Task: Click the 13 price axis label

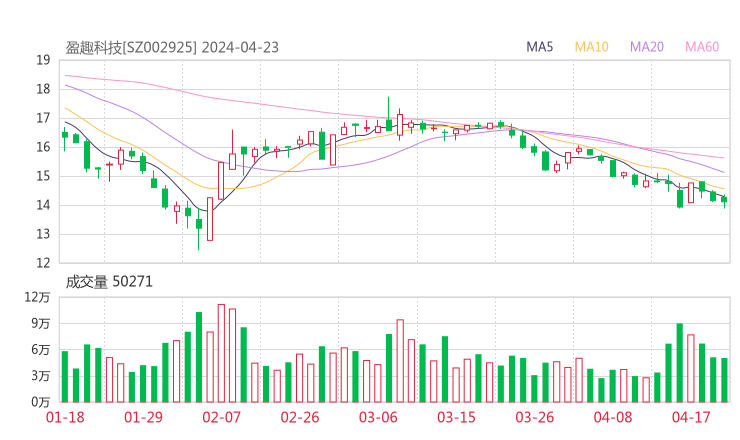Action: click(43, 234)
